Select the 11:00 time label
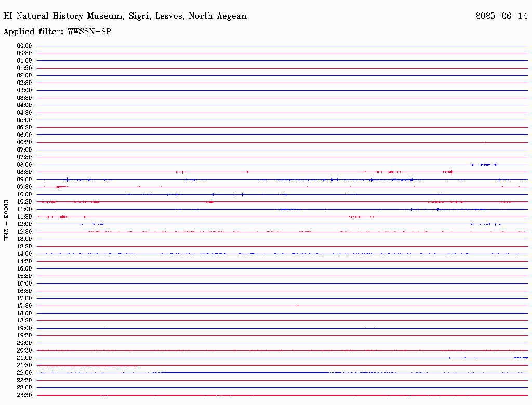 click(24, 209)
